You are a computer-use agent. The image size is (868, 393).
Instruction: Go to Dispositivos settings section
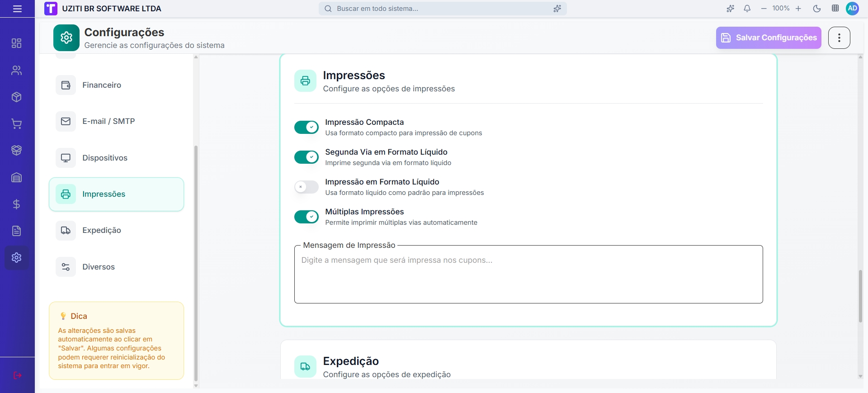(x=116, y=158)
